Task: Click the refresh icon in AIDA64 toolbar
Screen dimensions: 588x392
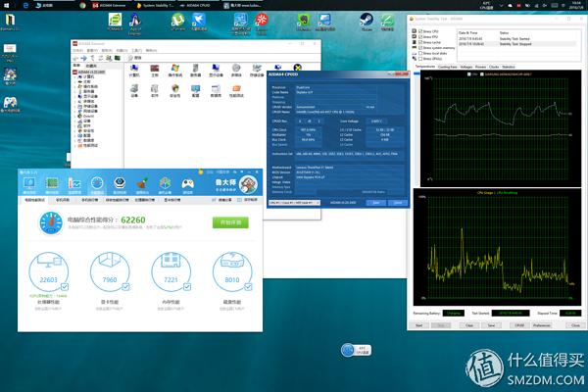Action: (101, 58)
